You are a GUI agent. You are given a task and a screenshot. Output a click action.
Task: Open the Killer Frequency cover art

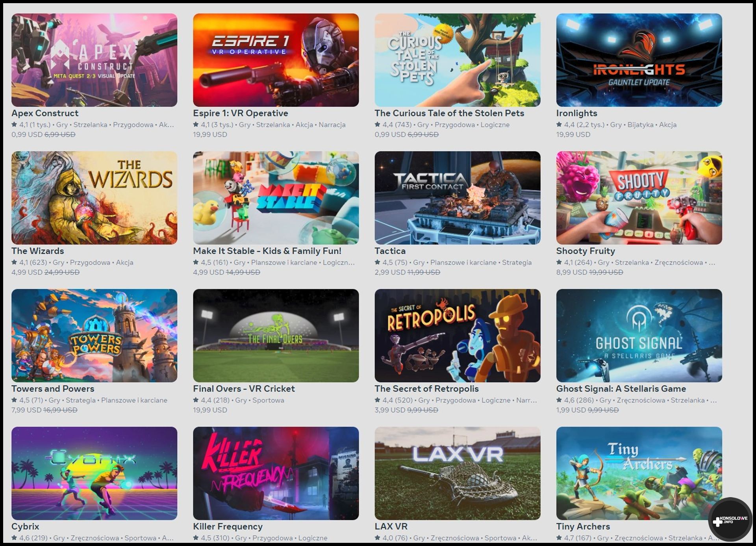[x=276, y=473]
